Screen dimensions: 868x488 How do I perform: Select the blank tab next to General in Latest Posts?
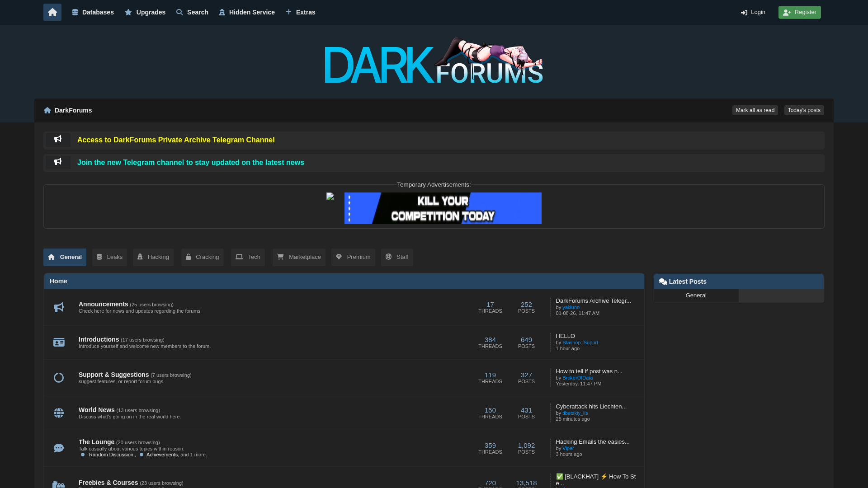pyautogui.click(x=781, y=296)
